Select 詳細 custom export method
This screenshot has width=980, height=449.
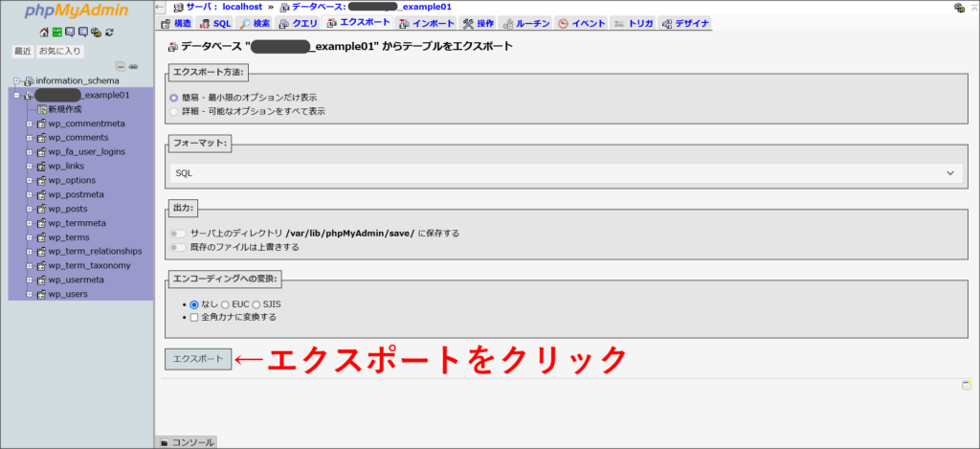[x=174, y=111]
